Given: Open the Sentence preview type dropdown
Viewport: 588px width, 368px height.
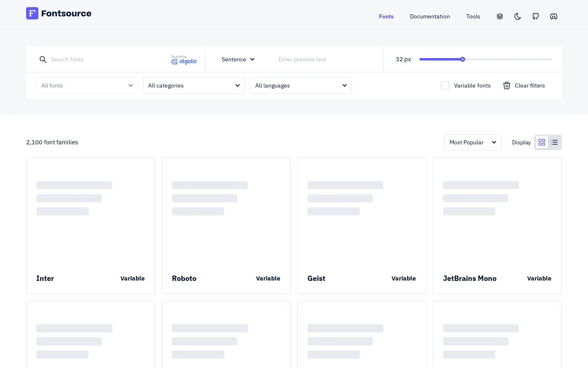Looking at the screenshot, I should 238,59.
